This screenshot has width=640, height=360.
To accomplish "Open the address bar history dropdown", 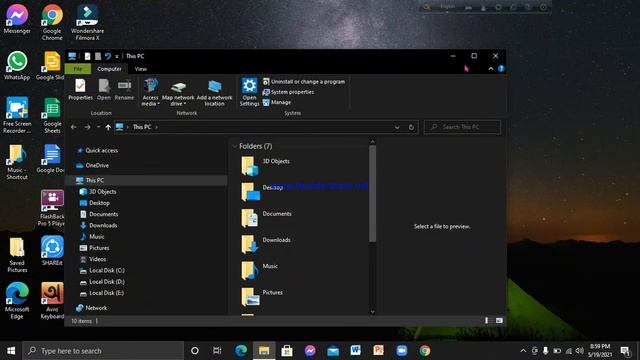I will coord(397,127).
